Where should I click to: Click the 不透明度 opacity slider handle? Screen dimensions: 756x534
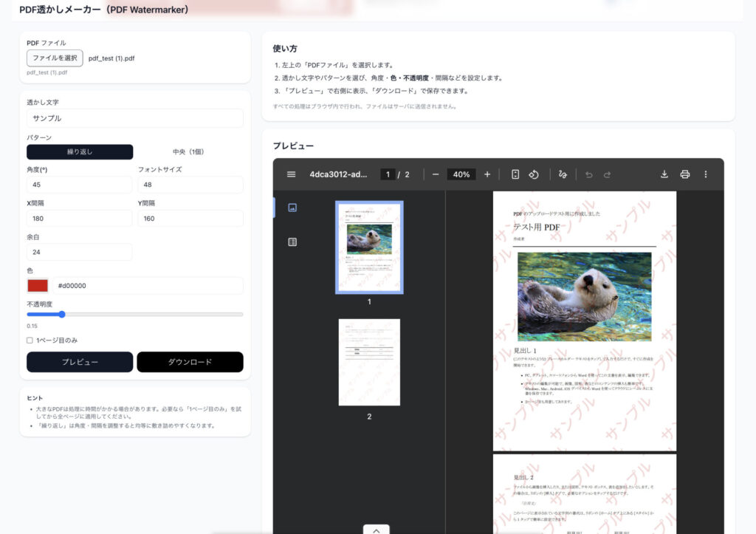(x=62, y=314)
